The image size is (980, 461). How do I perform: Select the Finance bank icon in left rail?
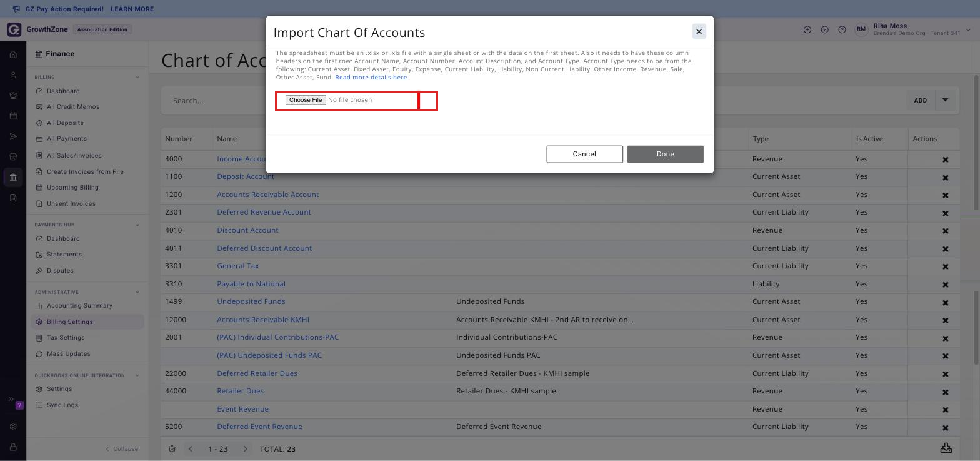pos(13,177)
